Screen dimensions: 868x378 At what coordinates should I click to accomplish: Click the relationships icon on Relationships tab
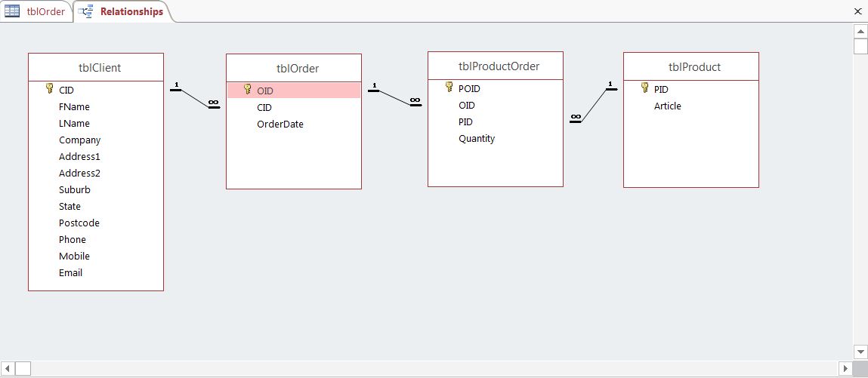tap(85, 11)
